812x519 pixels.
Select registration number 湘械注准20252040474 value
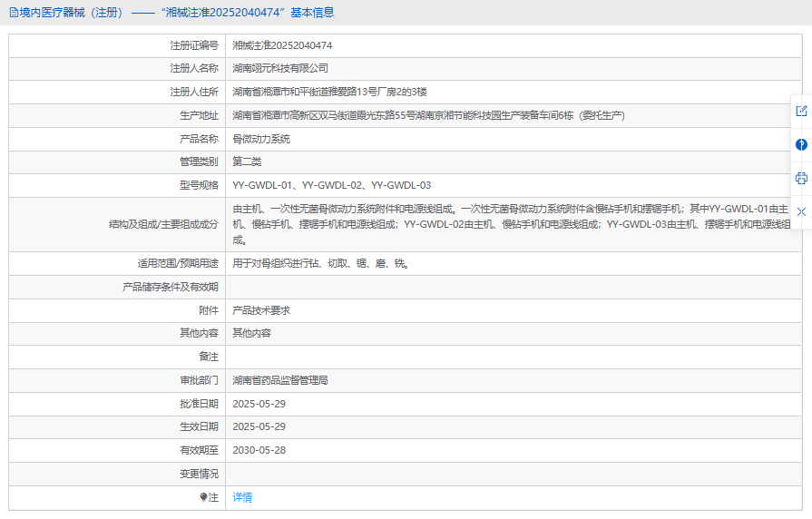click(x=282, y=45)
